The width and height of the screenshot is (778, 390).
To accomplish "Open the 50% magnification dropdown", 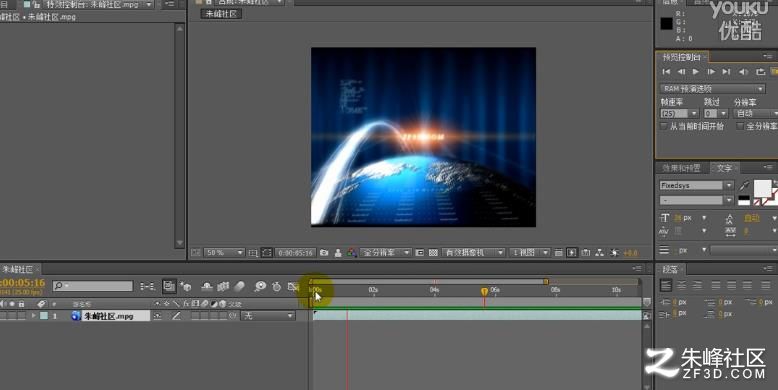I will [224, 253].
